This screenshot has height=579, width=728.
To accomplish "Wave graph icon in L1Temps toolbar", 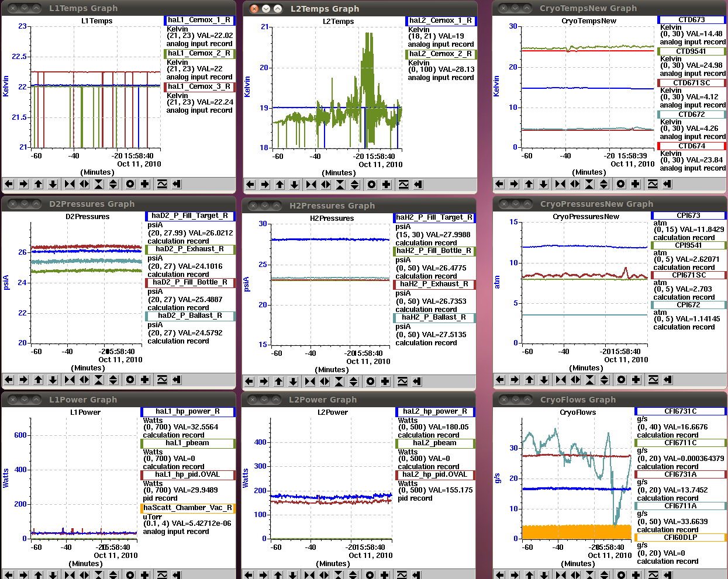I will pos(162,184).
